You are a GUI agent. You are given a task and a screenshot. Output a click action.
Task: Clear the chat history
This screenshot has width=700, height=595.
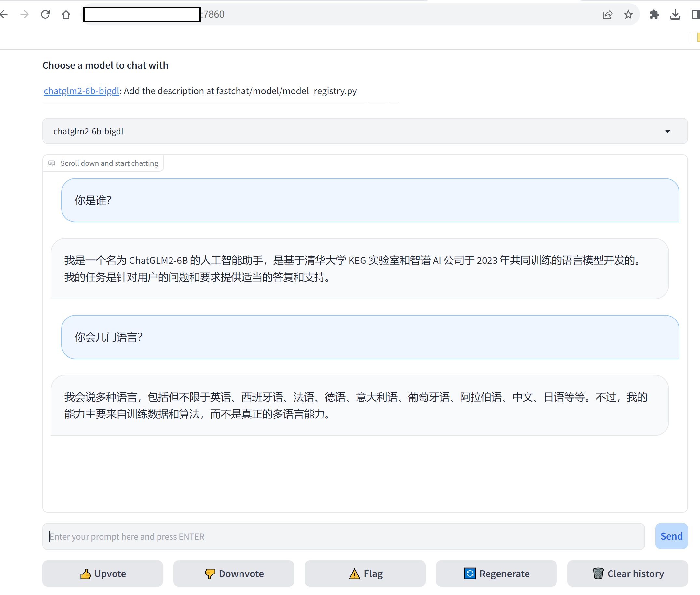tap(627, 574)
